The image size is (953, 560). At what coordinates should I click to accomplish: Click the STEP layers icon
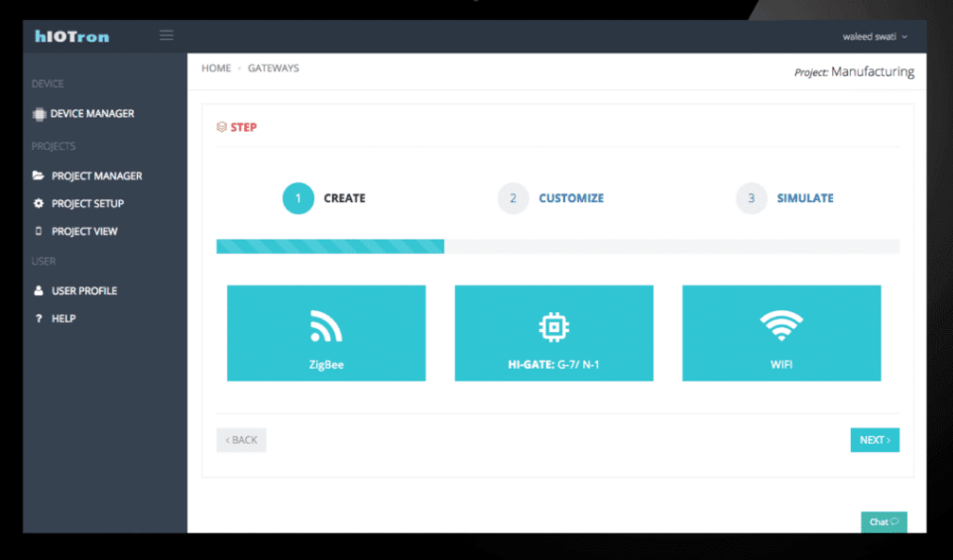click(x=222, y=127)
